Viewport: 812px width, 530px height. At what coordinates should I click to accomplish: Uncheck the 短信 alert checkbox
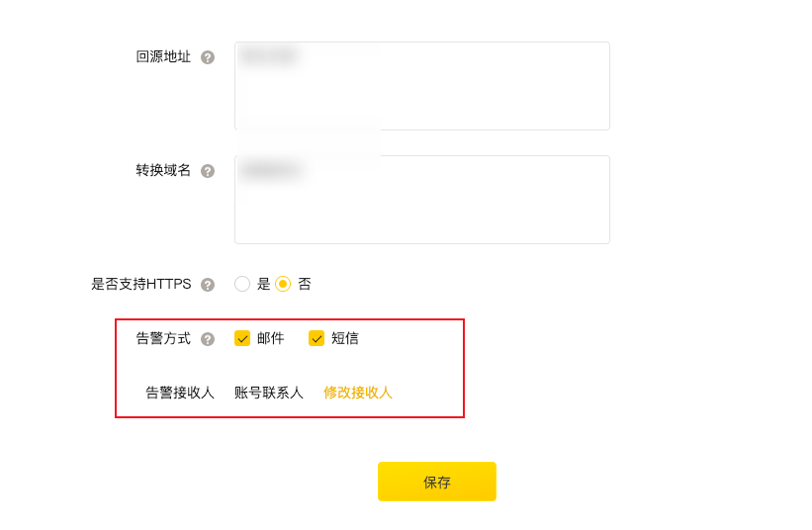[316, 338]
